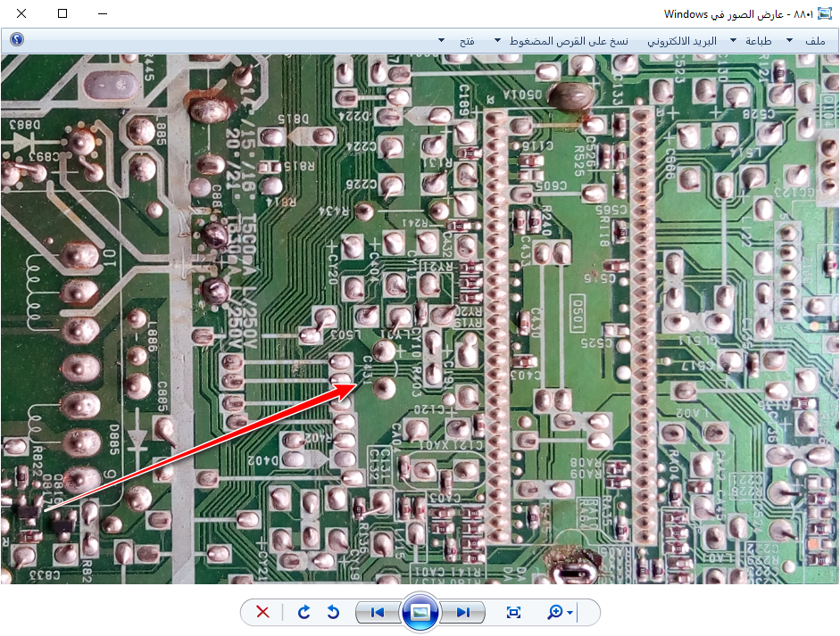Expand the طباعة (Print) dropdown
Screen dimensions: 840x636
758,41
